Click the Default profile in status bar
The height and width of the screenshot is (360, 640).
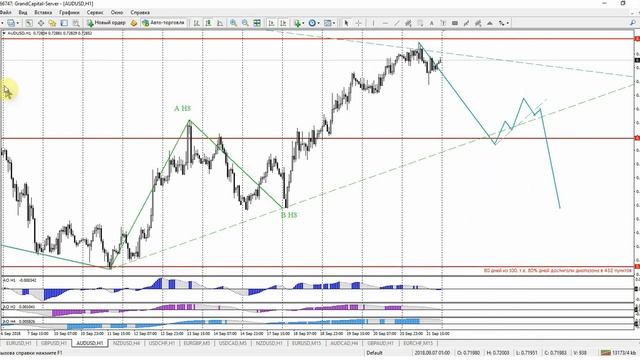point(374,353)
